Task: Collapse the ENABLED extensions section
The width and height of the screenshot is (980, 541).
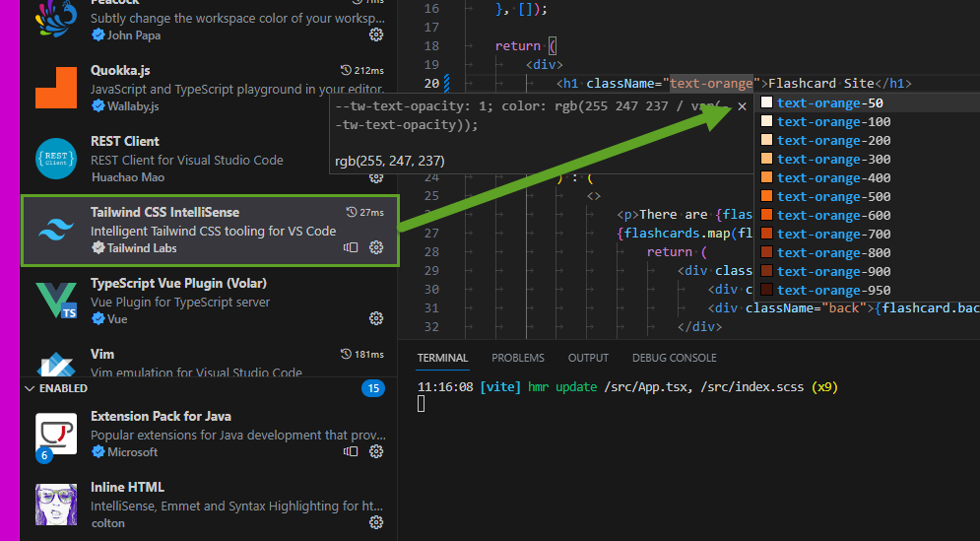Action: point(30,388)
